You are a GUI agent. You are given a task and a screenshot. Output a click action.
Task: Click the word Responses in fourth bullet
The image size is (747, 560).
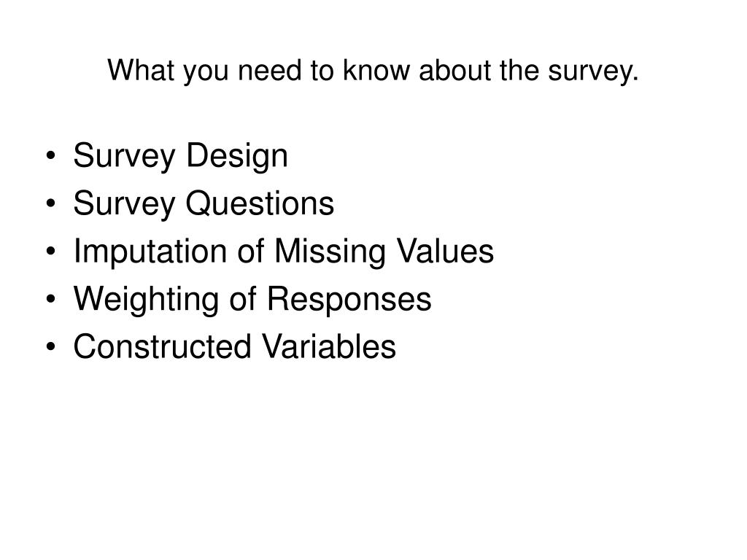pos(349,300)
